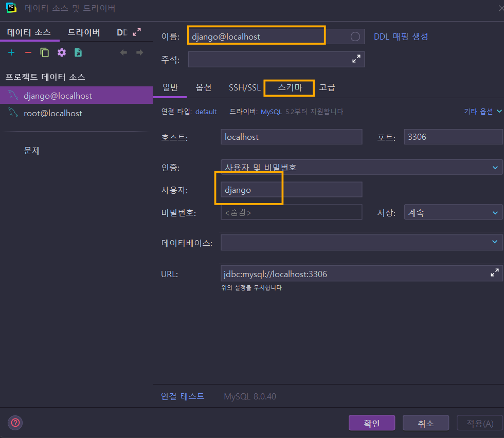Close the data sources dialog
504x438 pixels.
point(501,8)
